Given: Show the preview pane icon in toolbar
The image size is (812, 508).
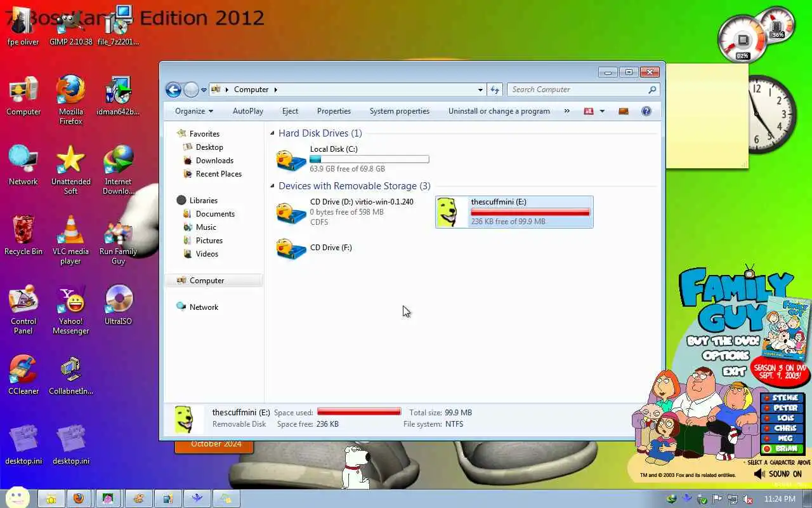Looking at the screenshot, I should [x=624, y=111].
